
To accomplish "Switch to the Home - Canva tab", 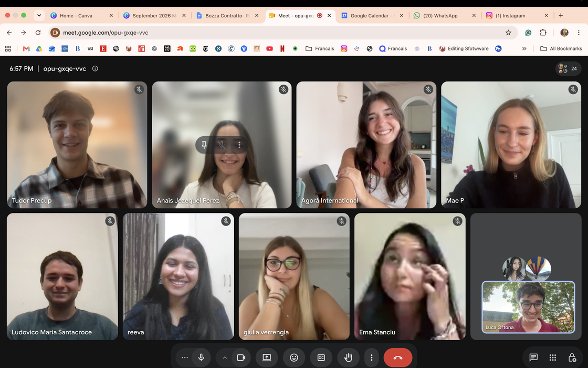I will pyautogui.click(x=82, y=15).
